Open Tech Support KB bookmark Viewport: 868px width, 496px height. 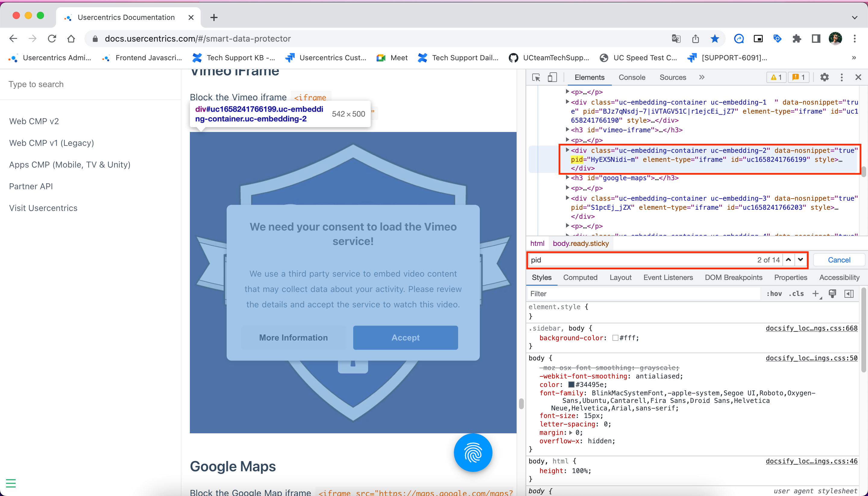tap(234, 58)
